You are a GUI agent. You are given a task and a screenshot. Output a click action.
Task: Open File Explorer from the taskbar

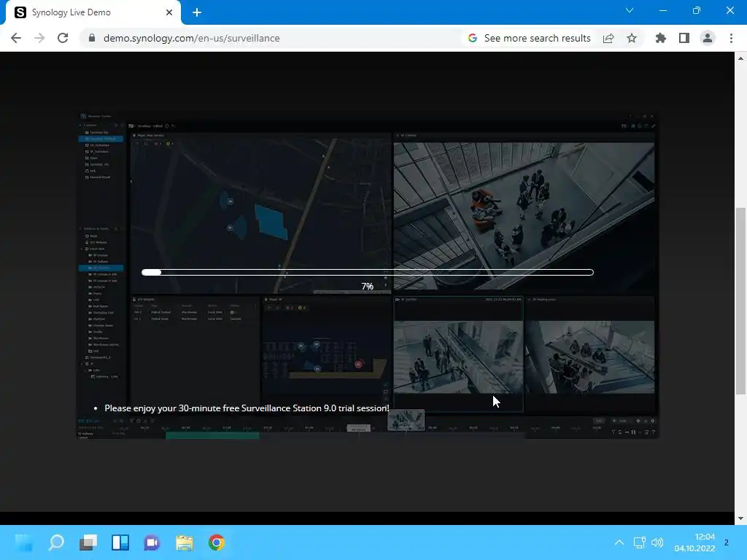pos(185,542)
